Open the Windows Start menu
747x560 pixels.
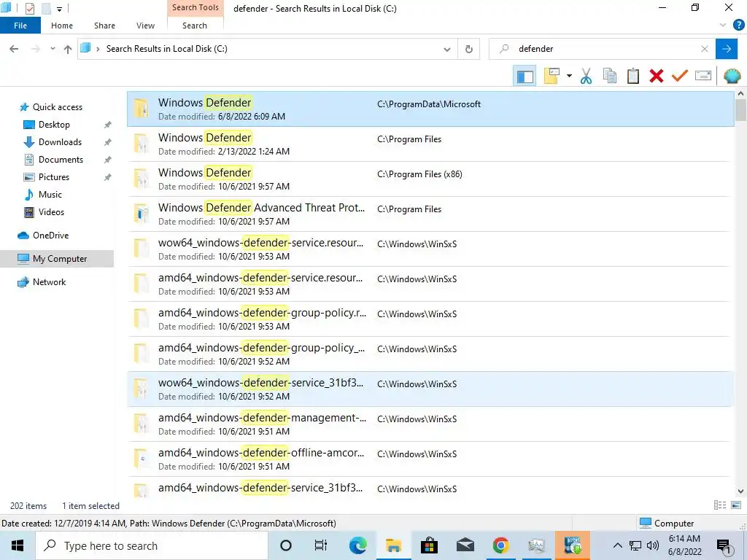tap(18, 545)
